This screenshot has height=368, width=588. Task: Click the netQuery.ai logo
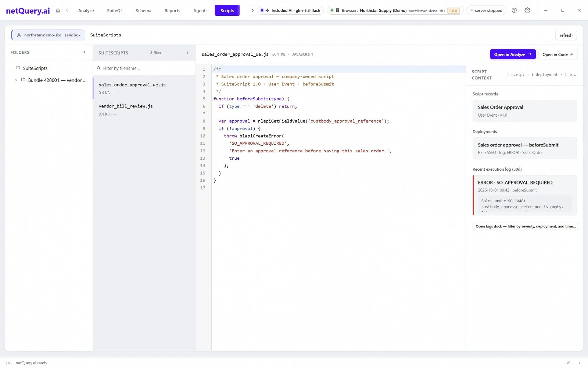click(x=28, y=11)
